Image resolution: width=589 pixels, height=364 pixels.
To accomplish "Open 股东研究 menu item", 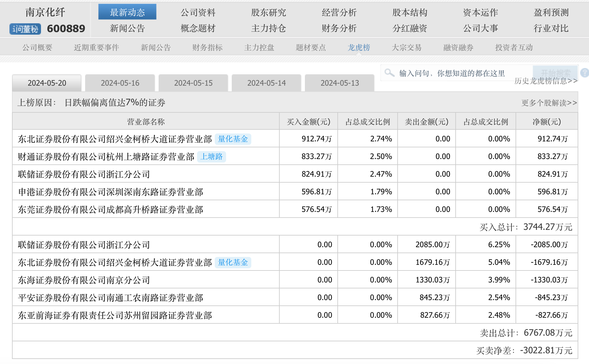I will 268,13.
